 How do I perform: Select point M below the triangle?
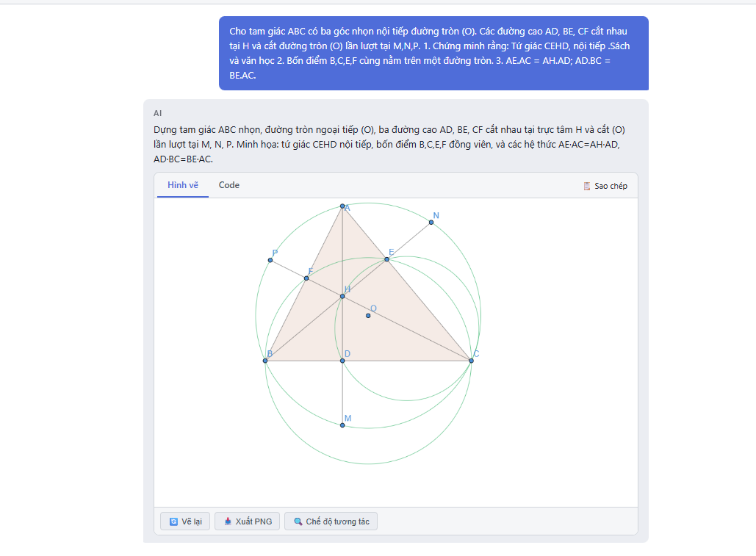tap(342, 425)
